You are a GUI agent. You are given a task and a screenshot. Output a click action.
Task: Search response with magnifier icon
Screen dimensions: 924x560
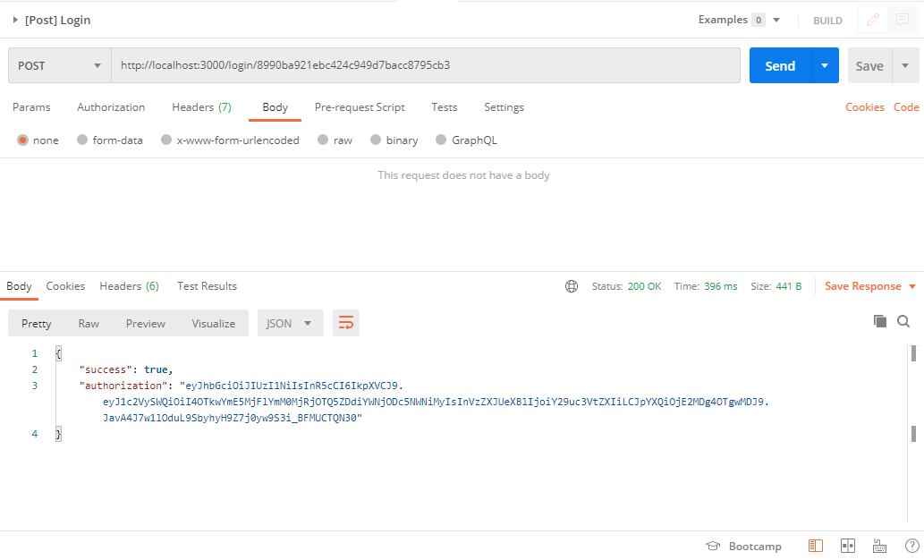tap(903, 321)
